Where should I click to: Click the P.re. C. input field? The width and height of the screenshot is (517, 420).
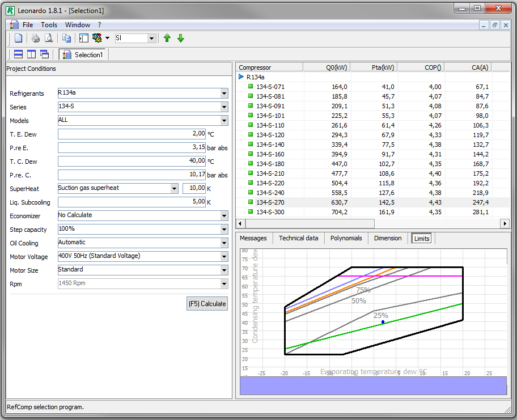(x=132, y=175)
